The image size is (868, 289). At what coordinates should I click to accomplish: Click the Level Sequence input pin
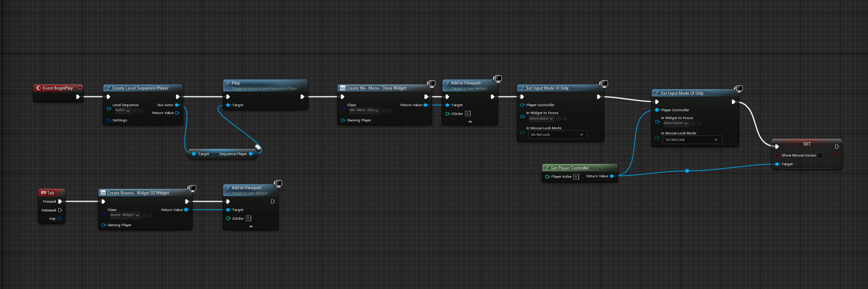point(109,109)
